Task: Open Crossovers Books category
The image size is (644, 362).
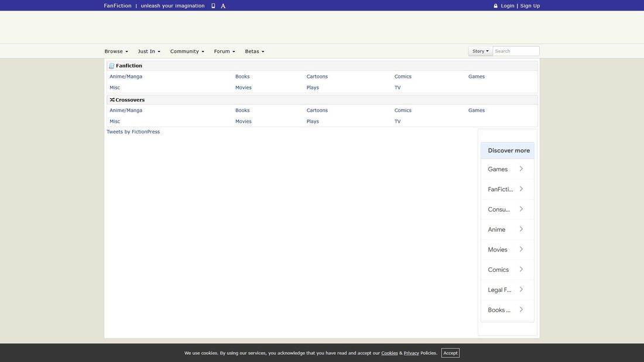Action: tap(242, 111)
